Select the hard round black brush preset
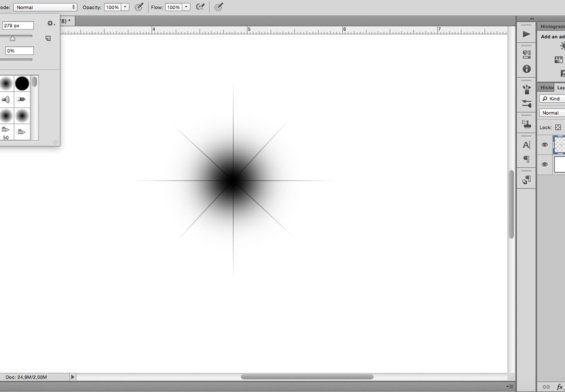Image resolution: width=565 pixels, height=392 pixels. tap(22, 83)
